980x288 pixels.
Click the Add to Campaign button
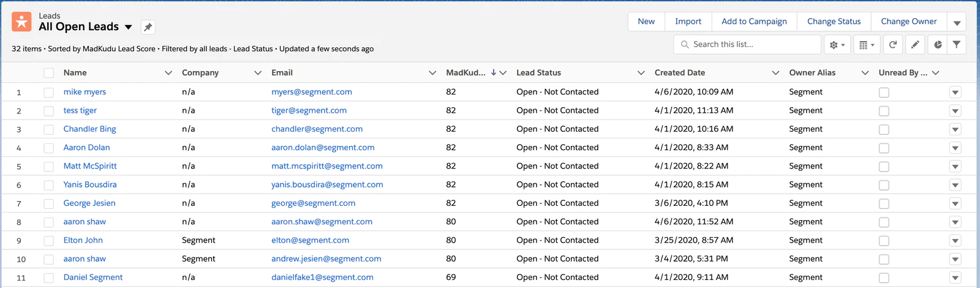pos(754,21)
